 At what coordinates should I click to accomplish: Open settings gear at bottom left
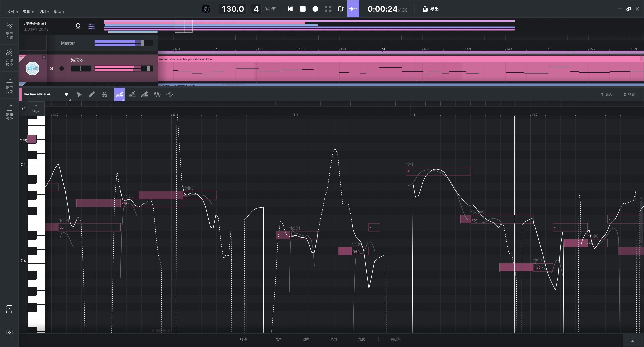click(9, 332)
